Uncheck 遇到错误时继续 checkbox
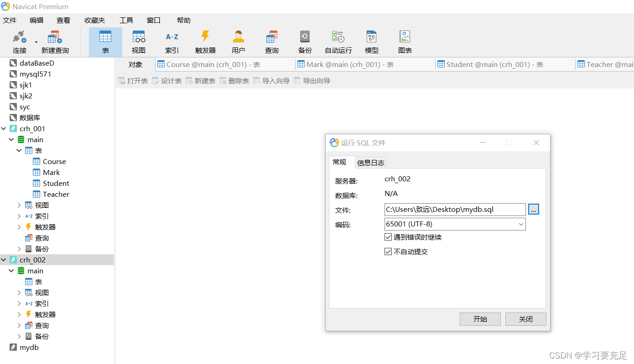This screenshot has width=634, height=364. pyautogui.click(x=388, y=237)
